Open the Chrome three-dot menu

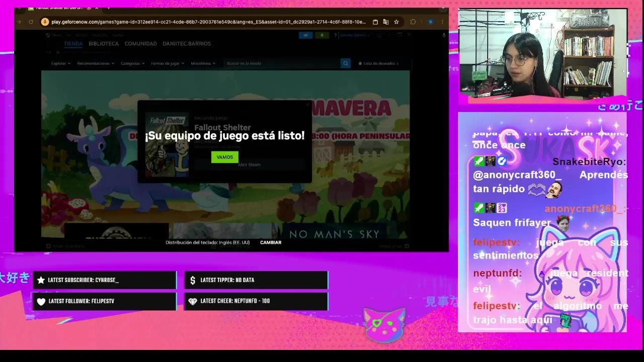(442, 22)
